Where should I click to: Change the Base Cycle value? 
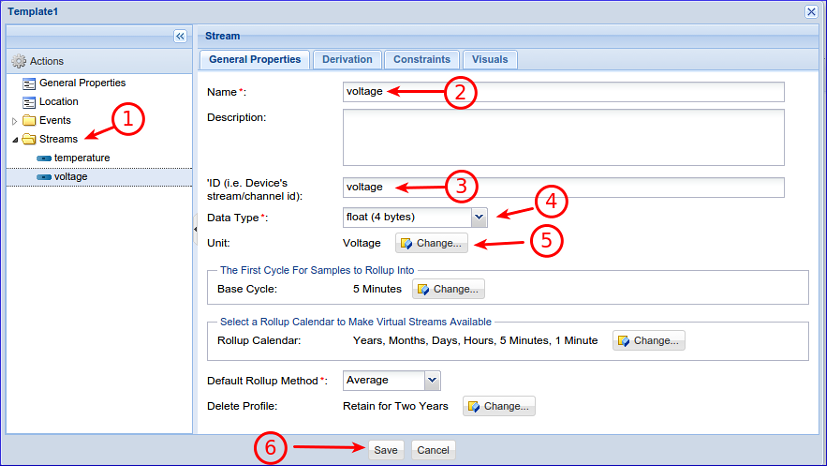click(x=448, y=289)
